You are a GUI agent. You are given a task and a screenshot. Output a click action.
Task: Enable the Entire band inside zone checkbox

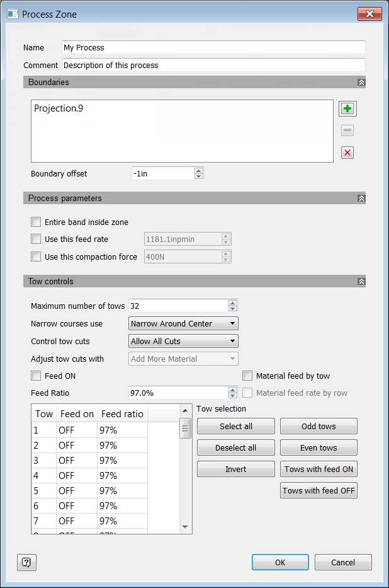36,222
